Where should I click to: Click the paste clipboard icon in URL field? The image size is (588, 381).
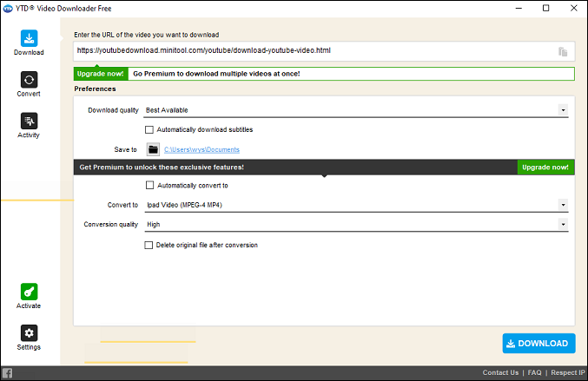563,51
